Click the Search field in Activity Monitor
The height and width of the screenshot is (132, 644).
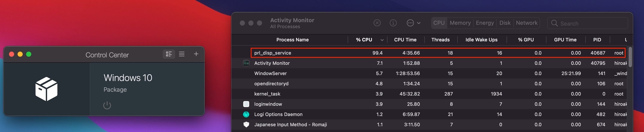tap(590, 23)
